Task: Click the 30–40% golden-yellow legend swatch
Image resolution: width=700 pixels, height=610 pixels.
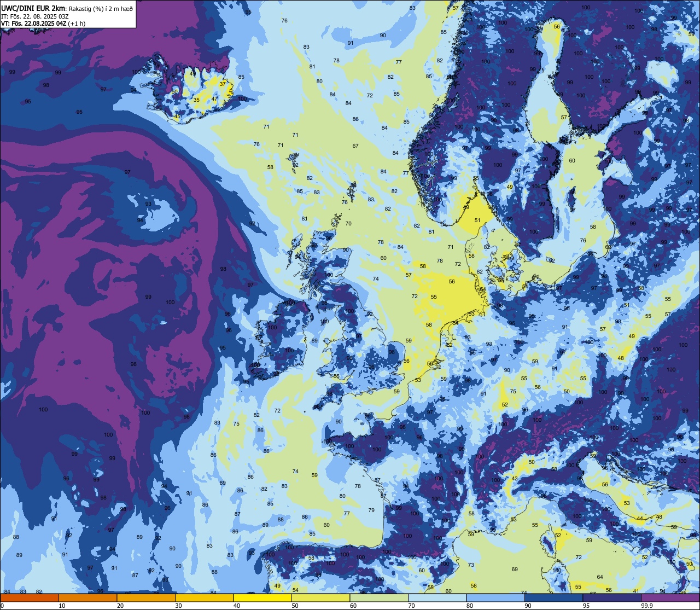Action: [205, 598]
